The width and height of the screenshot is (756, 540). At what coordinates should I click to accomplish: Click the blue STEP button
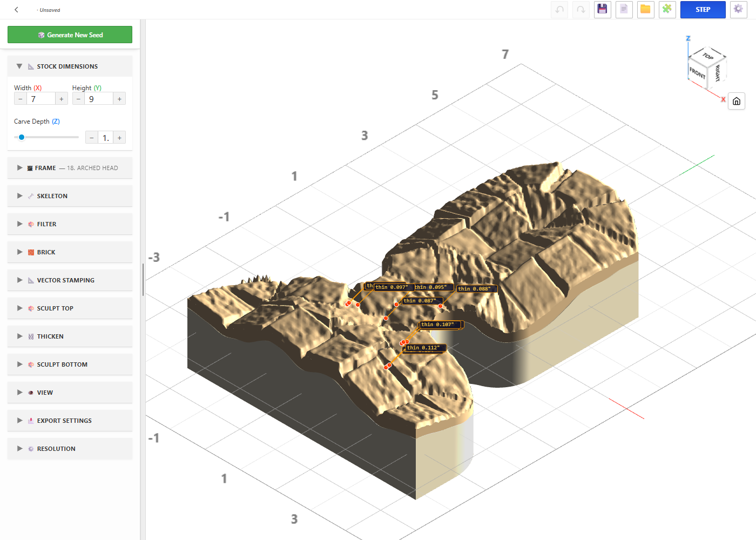[x=703, y=10]
